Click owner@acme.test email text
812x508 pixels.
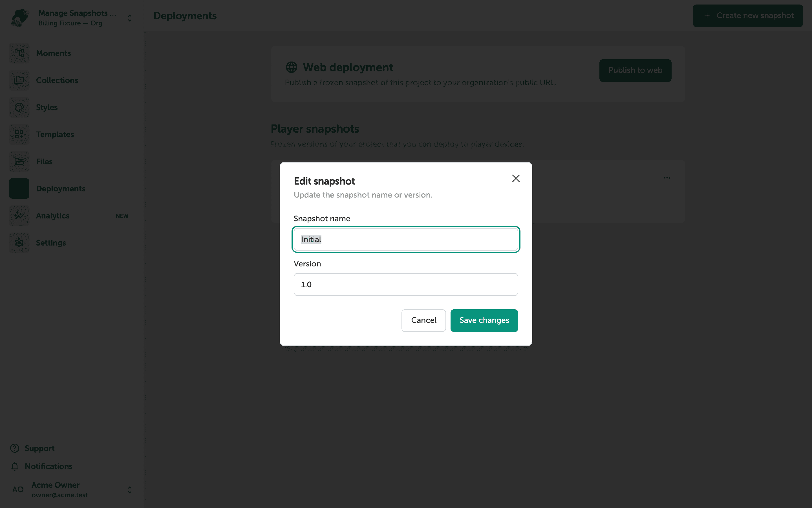(x=59, y=495)
